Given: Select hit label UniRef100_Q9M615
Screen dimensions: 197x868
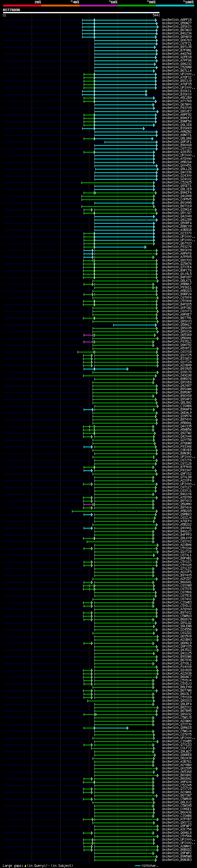Looking at the screenshot, I should click(177, 728).
